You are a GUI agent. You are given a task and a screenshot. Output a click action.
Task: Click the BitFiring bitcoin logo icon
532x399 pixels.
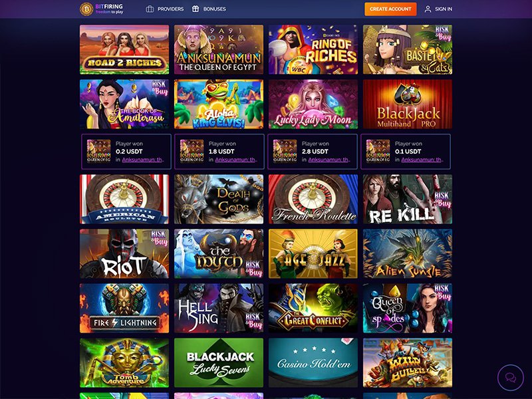pyautogui.click(x=86, y=9)
